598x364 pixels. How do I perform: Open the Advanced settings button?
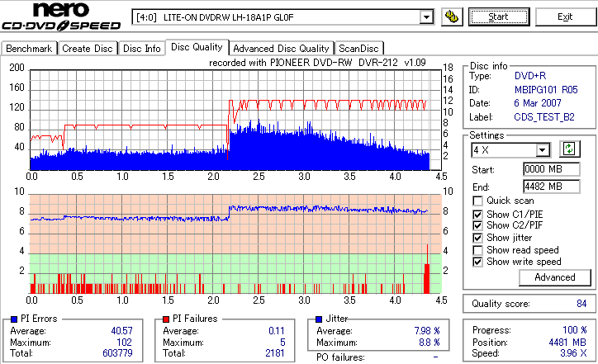[555, 277]
